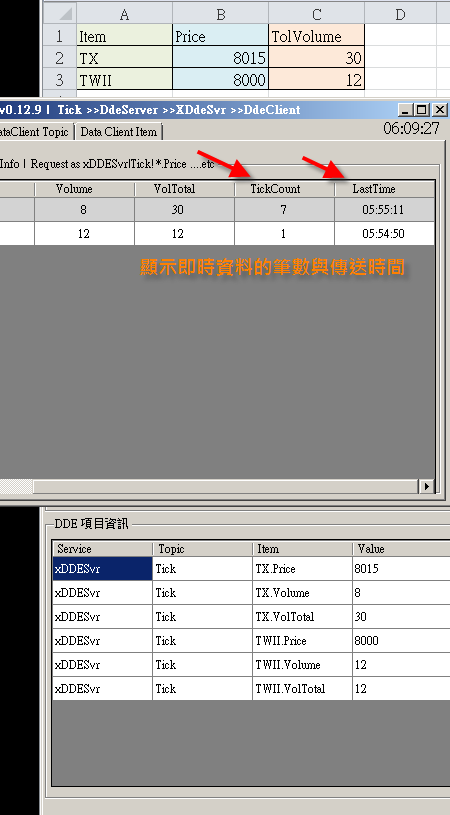Click the Volume column header
Viewport: 450px width, 815px height.
point(84,189)
